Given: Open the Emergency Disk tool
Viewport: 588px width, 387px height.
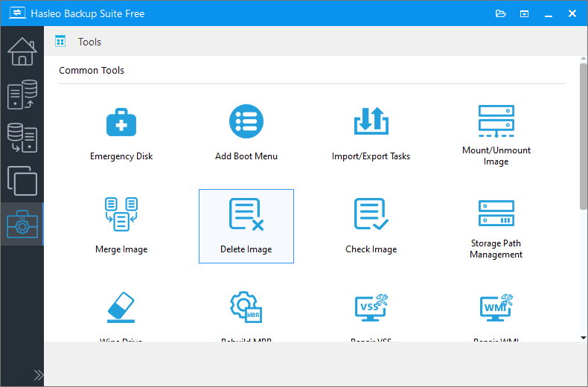Looking at the screenshot, I should tap(121, 133).
